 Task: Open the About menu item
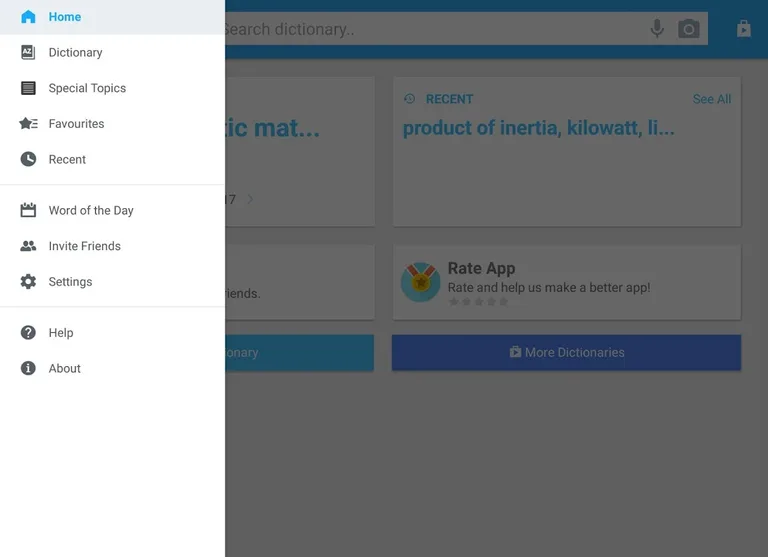[x=64, y=368]
